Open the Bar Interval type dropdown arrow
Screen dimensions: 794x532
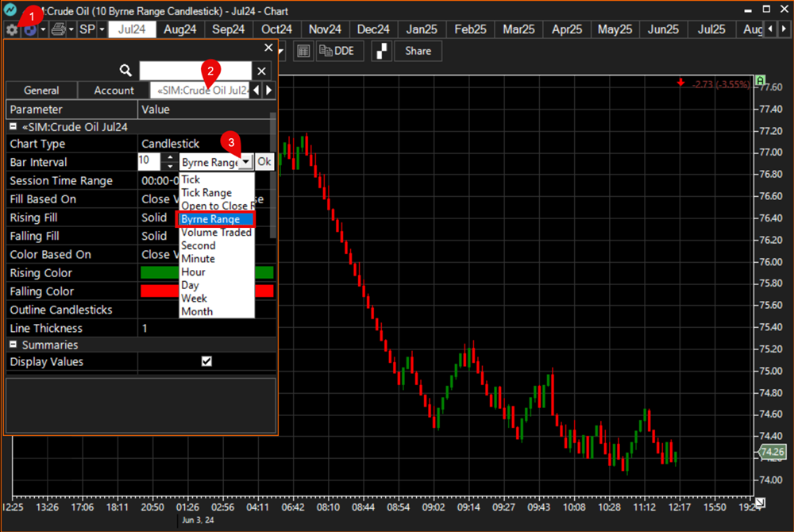[x=245, y=162]
